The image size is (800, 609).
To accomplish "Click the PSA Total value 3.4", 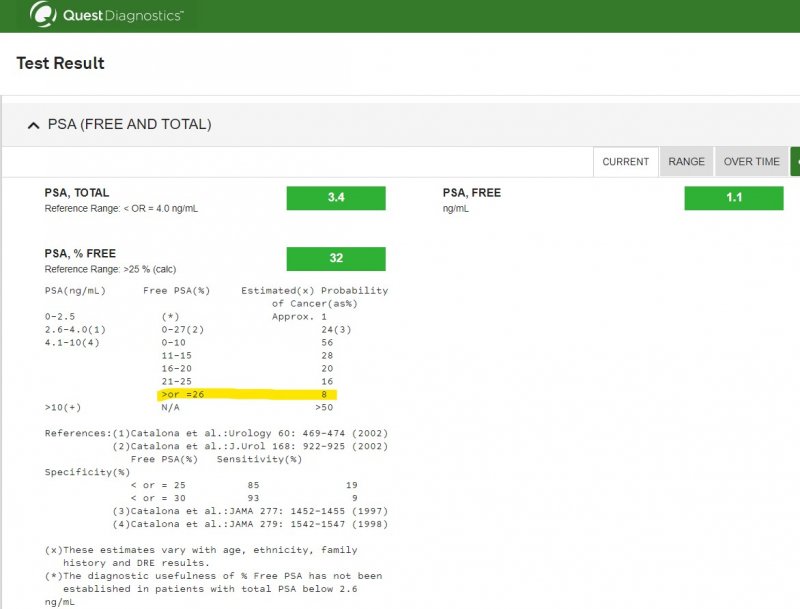I will tap(336, 198).
